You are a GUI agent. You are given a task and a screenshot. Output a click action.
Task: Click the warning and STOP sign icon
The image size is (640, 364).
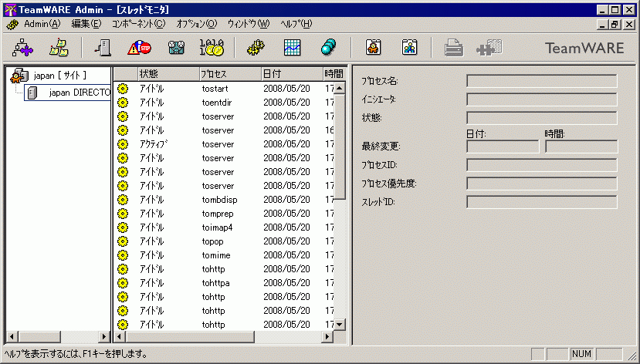coord(139,48)
